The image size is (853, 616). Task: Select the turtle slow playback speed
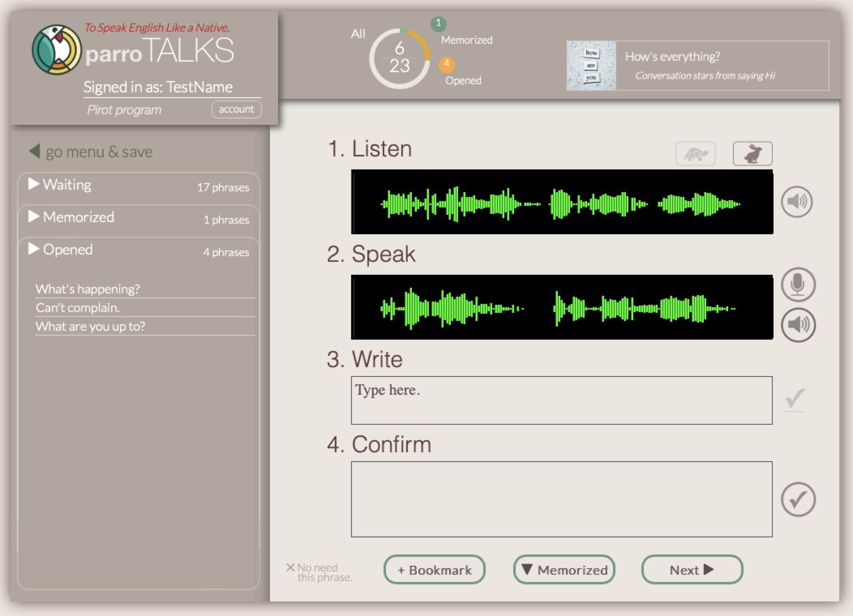[695, 154]
